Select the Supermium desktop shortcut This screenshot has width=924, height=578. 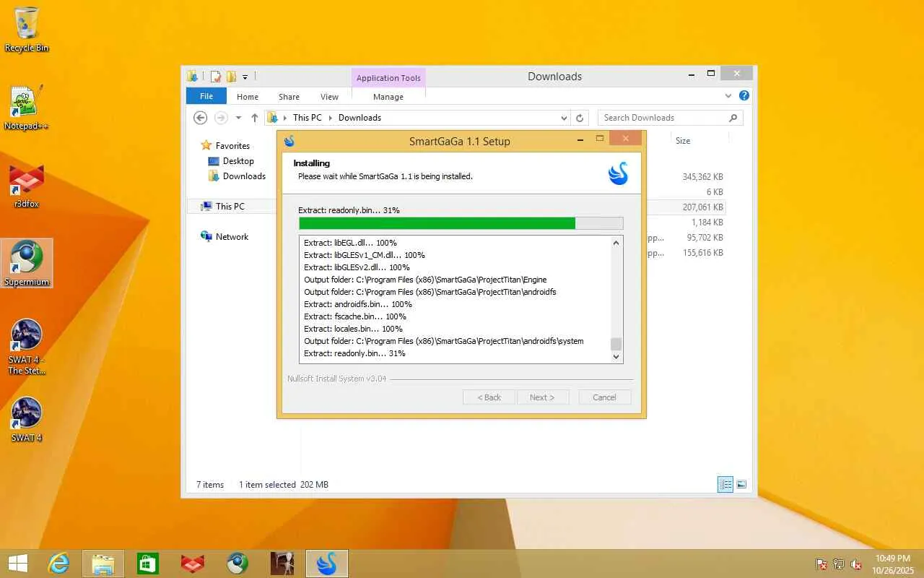pos(27,263)
